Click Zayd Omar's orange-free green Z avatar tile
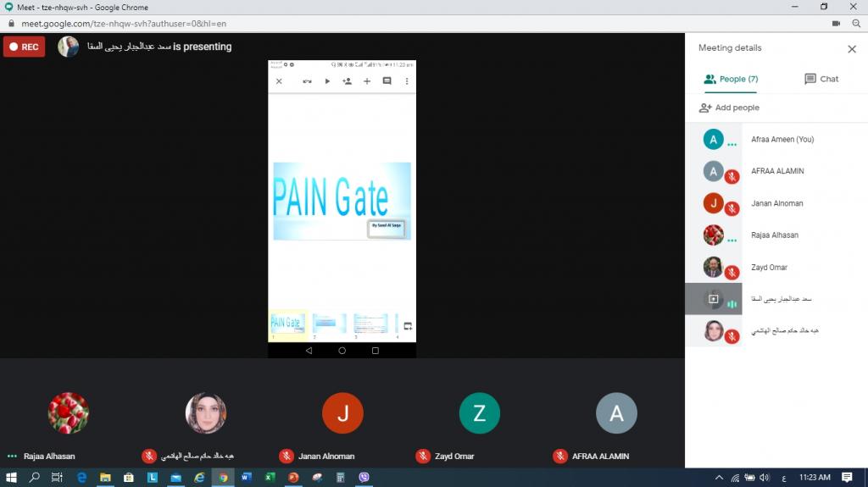The height and width of the screenshot is (487, 868). point(479,413)
